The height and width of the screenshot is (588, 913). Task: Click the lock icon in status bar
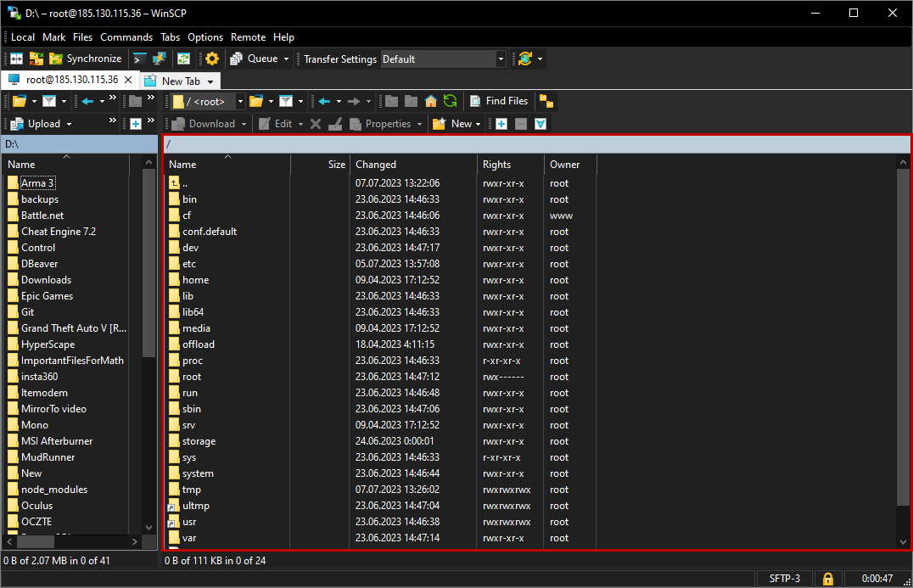(x=827, y=579)
